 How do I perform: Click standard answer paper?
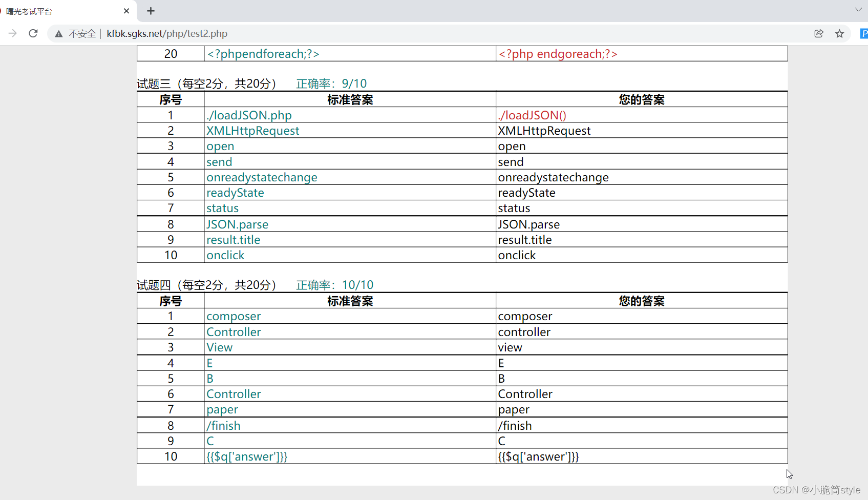222,410
